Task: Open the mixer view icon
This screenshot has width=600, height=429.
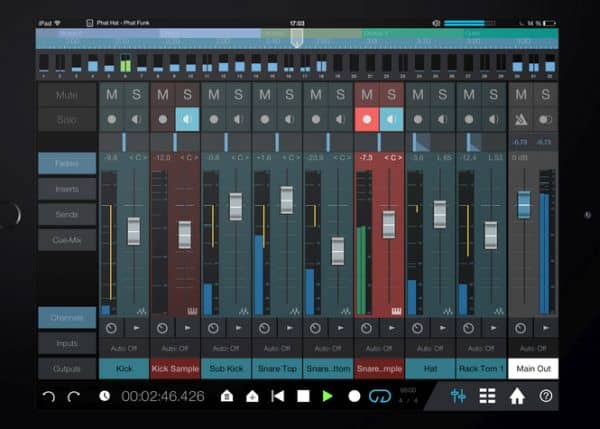Action: (x=458, y=396)
